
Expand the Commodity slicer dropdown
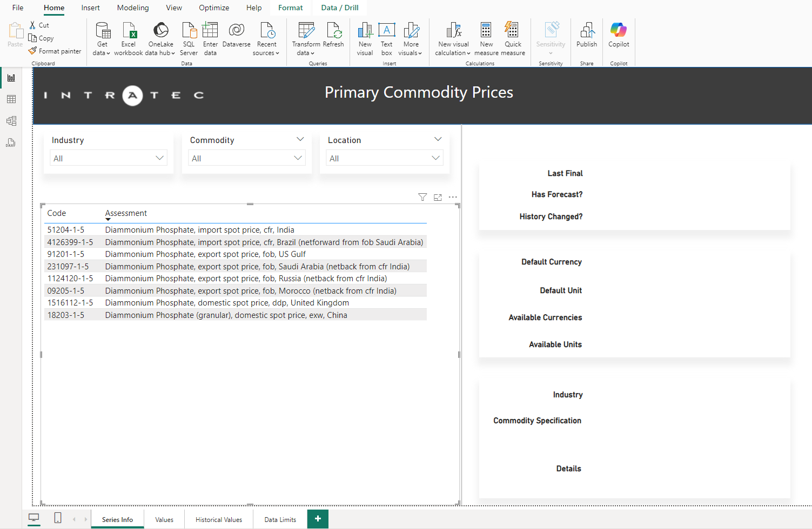[x=298, y=158]
